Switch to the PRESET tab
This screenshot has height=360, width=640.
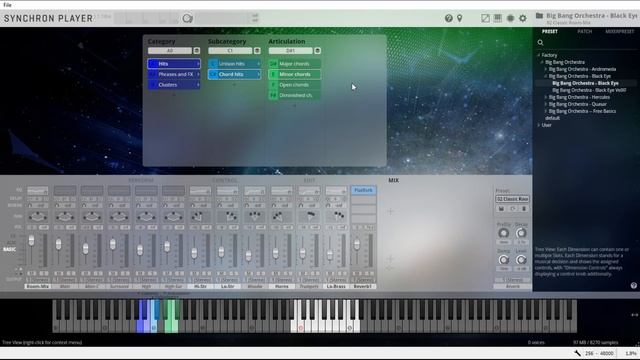pos(550,31)
